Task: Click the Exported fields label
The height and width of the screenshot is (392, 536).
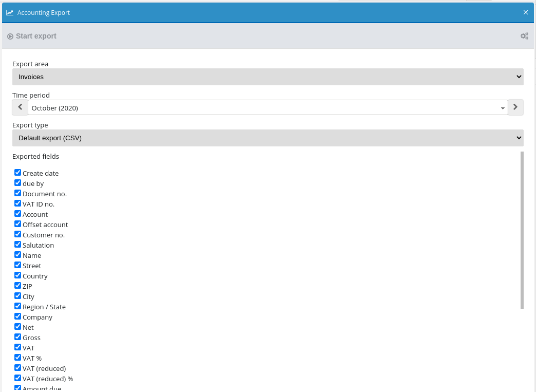Action: [35, 157]
